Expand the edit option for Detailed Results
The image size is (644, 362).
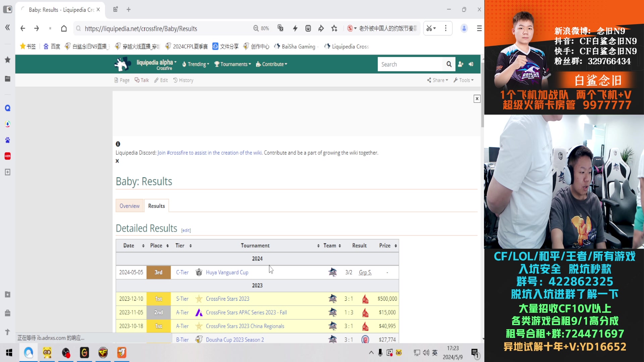point(186,230)
